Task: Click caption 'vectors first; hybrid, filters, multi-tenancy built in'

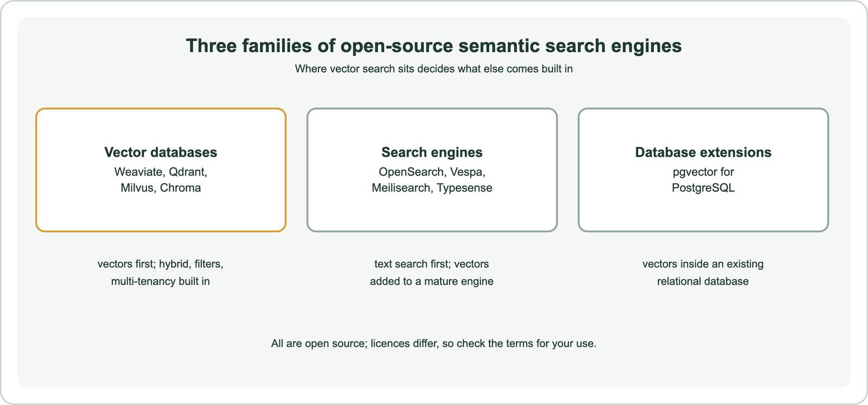Action: tap(161, 273)
